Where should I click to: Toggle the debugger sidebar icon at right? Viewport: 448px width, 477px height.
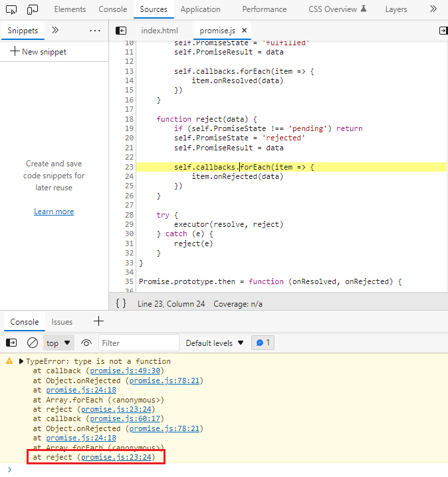443,31
